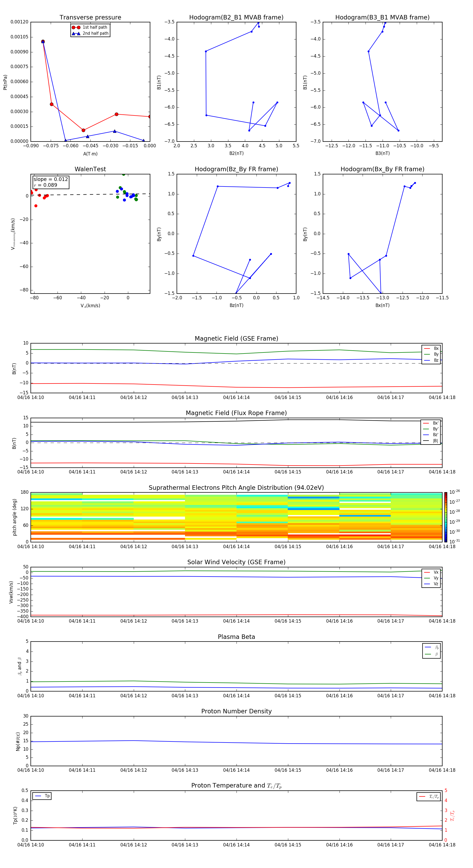The height and width of the screenshot is (868, 473).
Task: Click the 'Vz' entry in velocity legend
Action: (431, 584)
